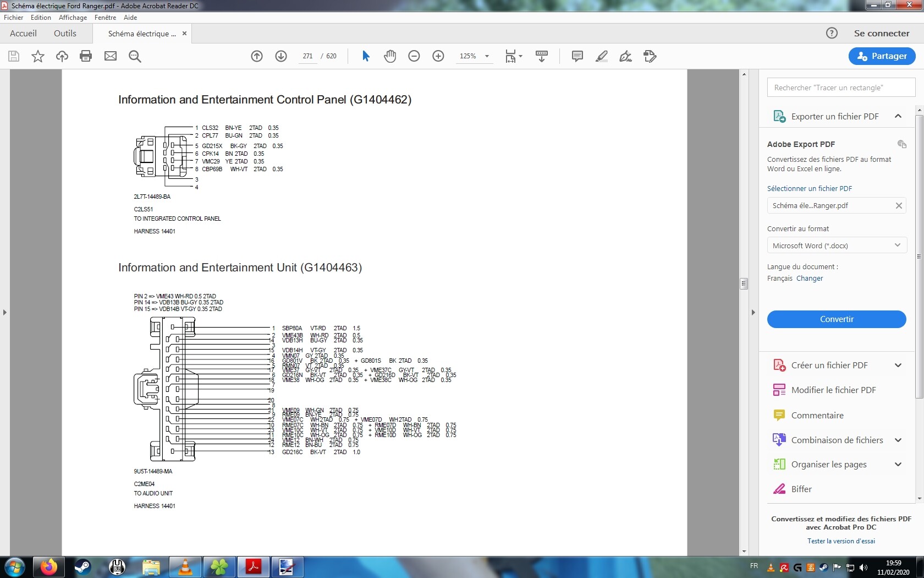
Task: Open the Aide menu
Action: tap(130, 18)
